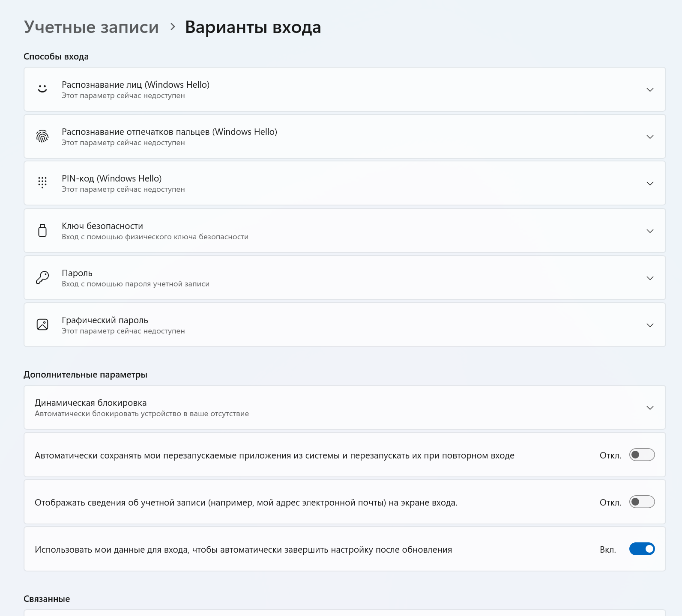Image resolution: width=682 pixels, height=616 pixels.
Task: Expand the Пароль section chevron
Action: [x=649, y=278]
